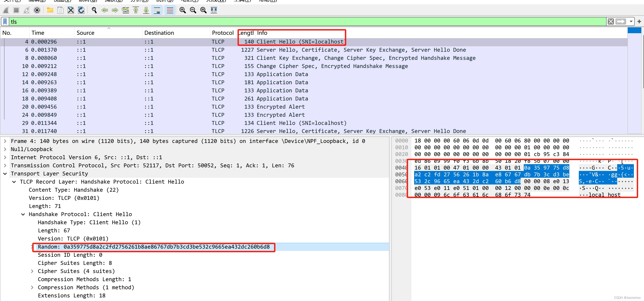
Task: Toggle auto-scroll to last packet
Action: coord(157,10)
